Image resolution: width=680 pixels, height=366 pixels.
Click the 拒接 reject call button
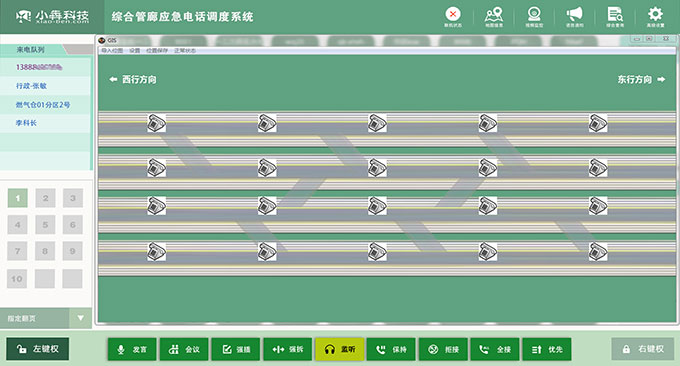click(443, 349)
